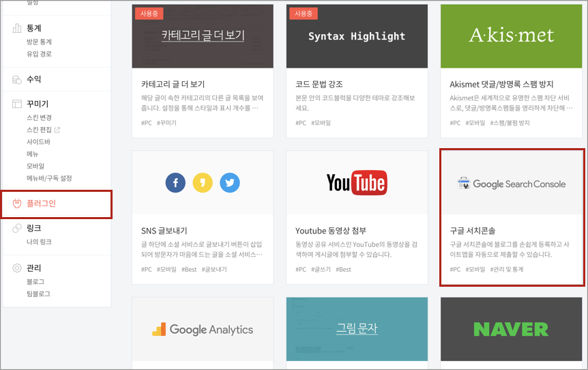Click the Akismet green banner

(x=512, y=36)
